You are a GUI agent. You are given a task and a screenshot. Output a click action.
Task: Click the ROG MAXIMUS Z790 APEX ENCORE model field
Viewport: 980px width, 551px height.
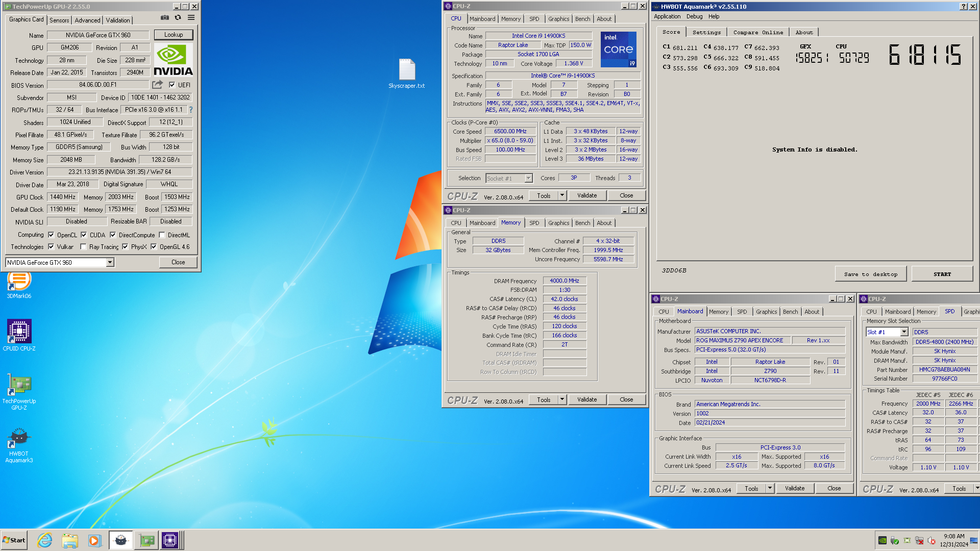[x=743, y=340]
